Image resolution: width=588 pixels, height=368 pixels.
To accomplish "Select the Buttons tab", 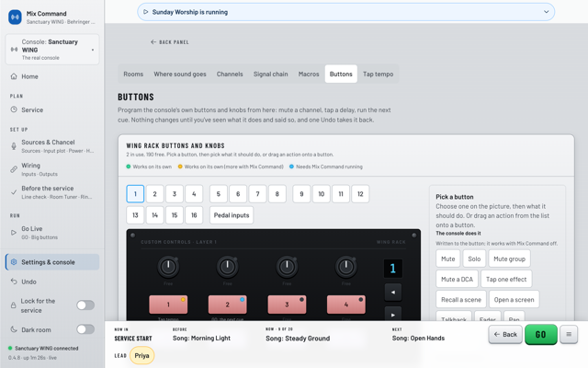I will [x=341, y=74].
